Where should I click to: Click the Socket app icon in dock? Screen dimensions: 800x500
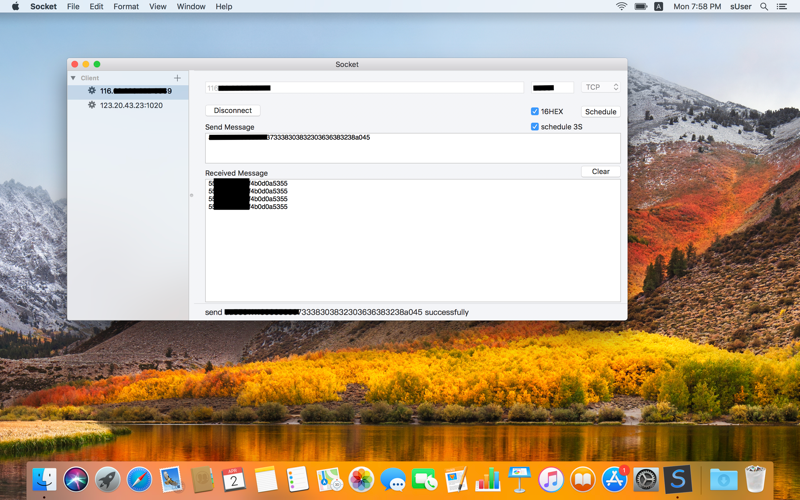(x=678, y=480)
